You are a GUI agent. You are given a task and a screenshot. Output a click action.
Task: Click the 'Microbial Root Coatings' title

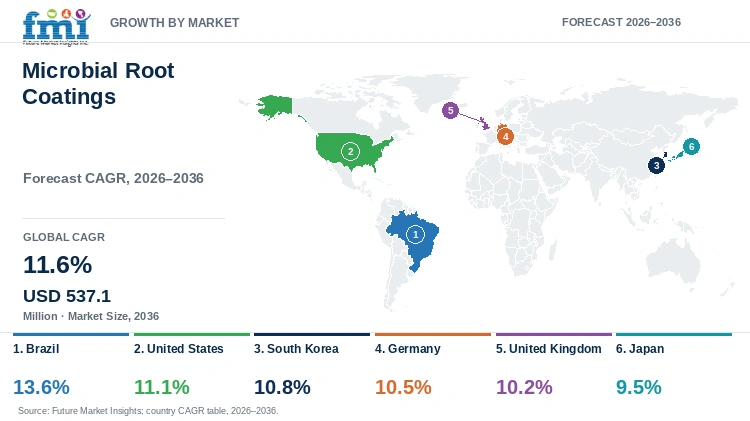pos(98,83)
